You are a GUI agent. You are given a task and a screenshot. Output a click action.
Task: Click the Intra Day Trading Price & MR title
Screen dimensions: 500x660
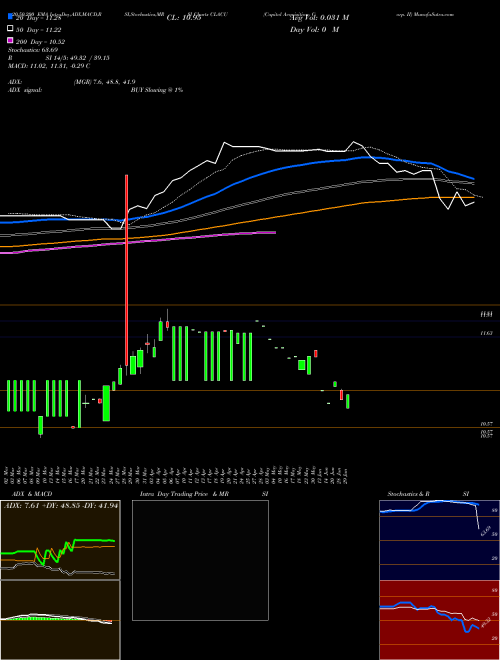pyautogui.click(x=184, y=494)
